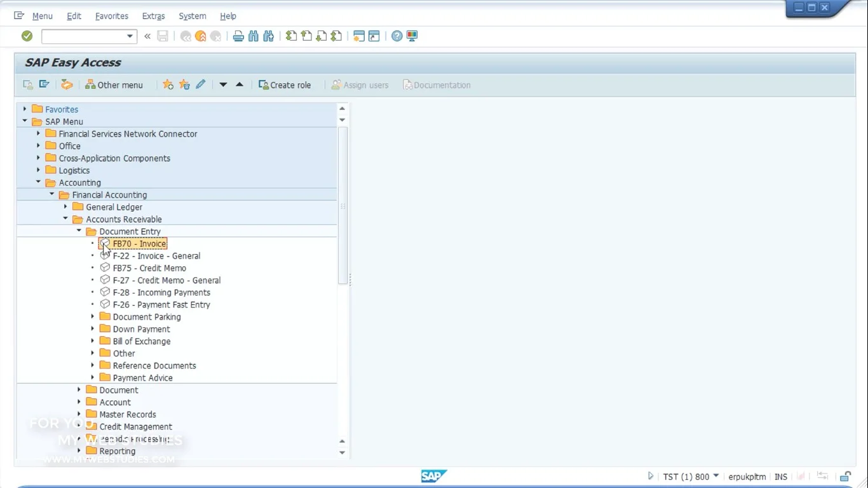The height and width of the screenshot is (488, 868).
Task: Open a new session with toolbar icon
Action: [x=359, y=36]
